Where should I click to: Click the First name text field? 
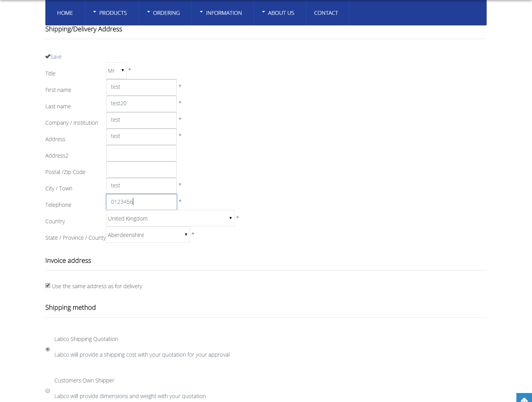point(142,87)
